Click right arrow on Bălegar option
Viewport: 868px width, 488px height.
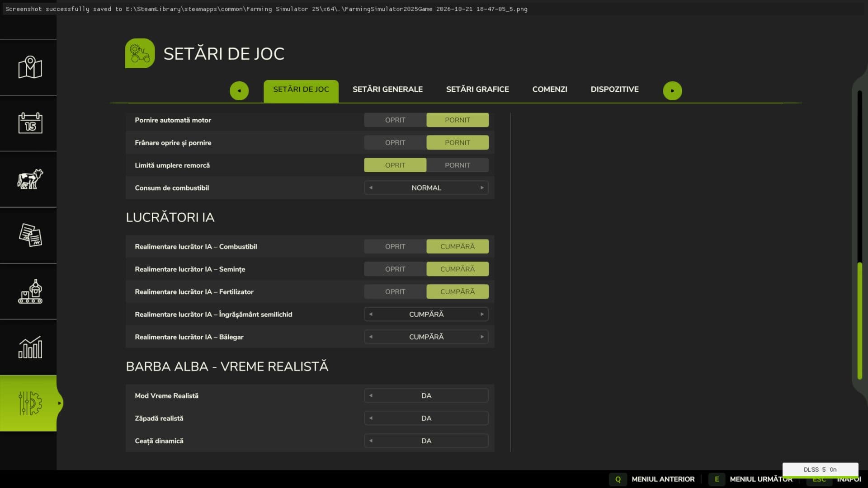tap(482, 337)
